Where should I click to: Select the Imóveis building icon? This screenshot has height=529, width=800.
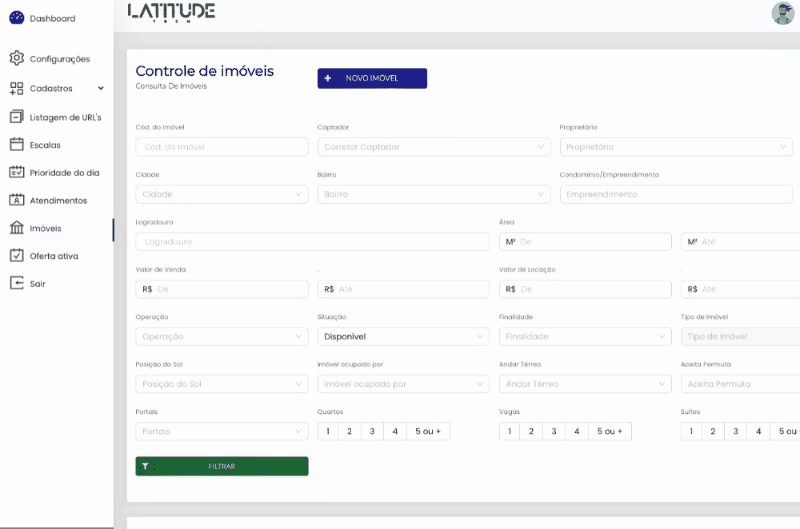pos(16,228)
